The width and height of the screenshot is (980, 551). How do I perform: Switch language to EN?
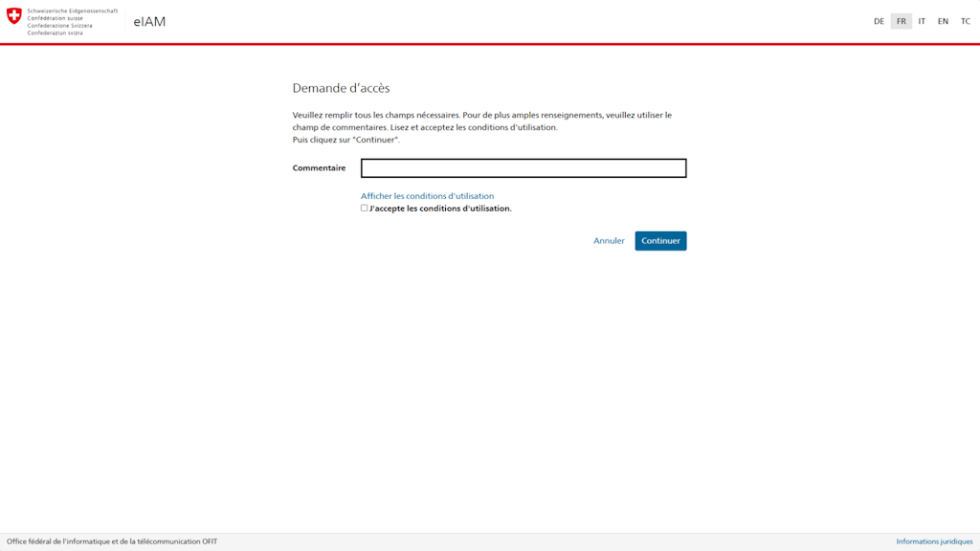coord(943,20)
